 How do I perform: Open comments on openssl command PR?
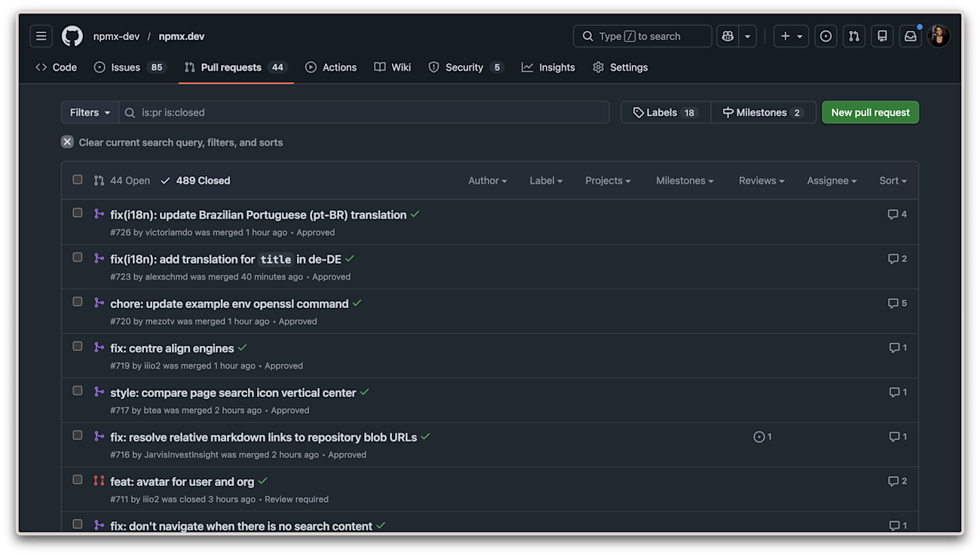click(x=897, y=303)
